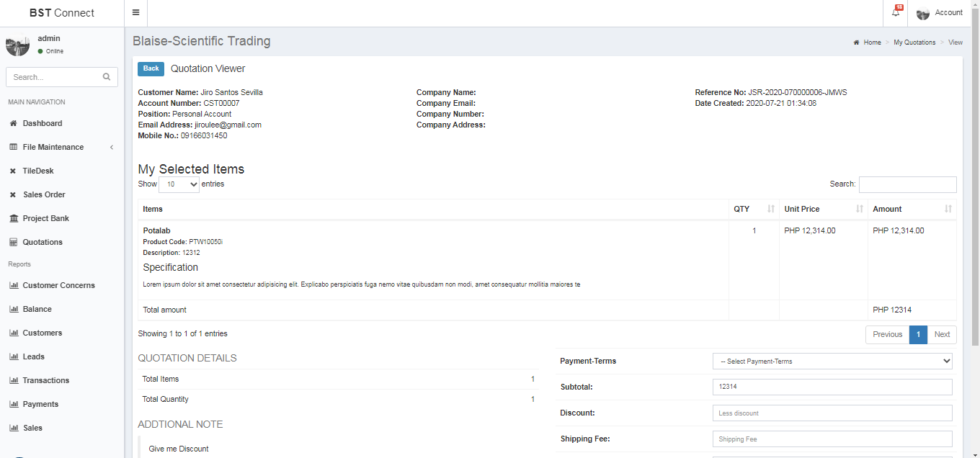Open the Select Payment-Terms dropdown
Screen dimensions: 980x458
[832, 362]
